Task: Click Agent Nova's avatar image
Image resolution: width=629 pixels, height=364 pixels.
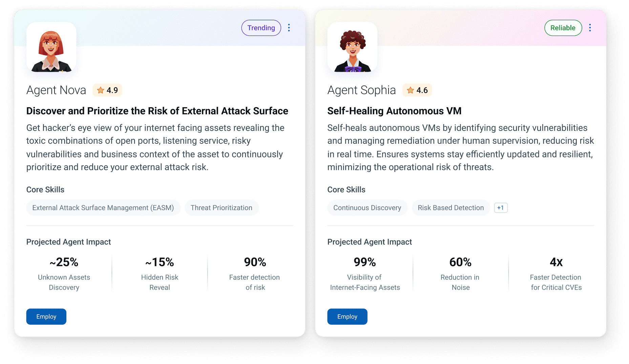Action: pyautogui.click(x=51, y=47)
